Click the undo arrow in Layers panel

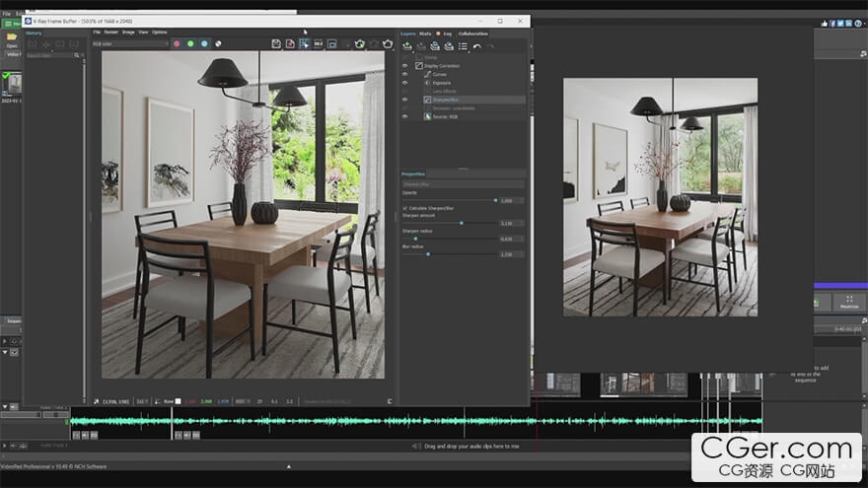tap(477, 46)
